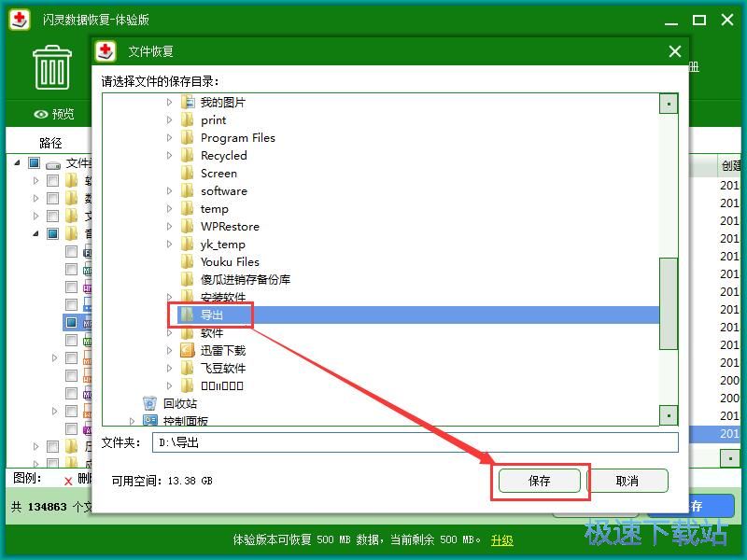
Task: Click the Save (保存) button
Action: pyautogui.click(x=540, y=481)
